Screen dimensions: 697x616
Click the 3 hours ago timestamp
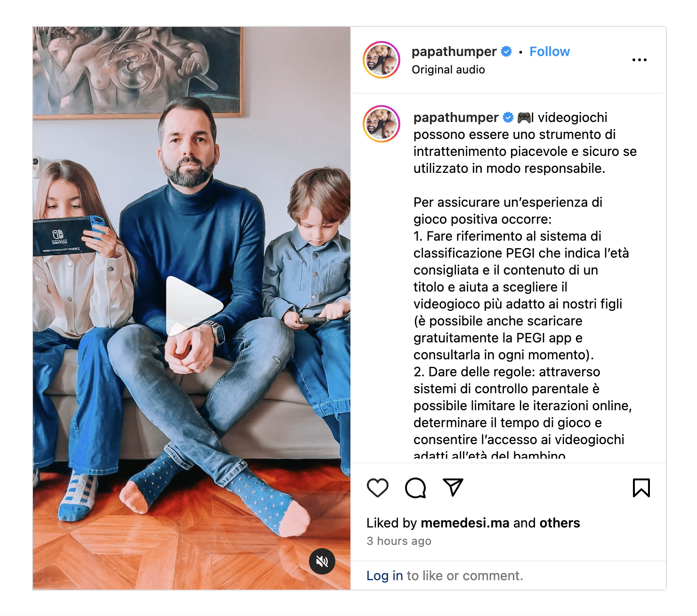point(399,541)
